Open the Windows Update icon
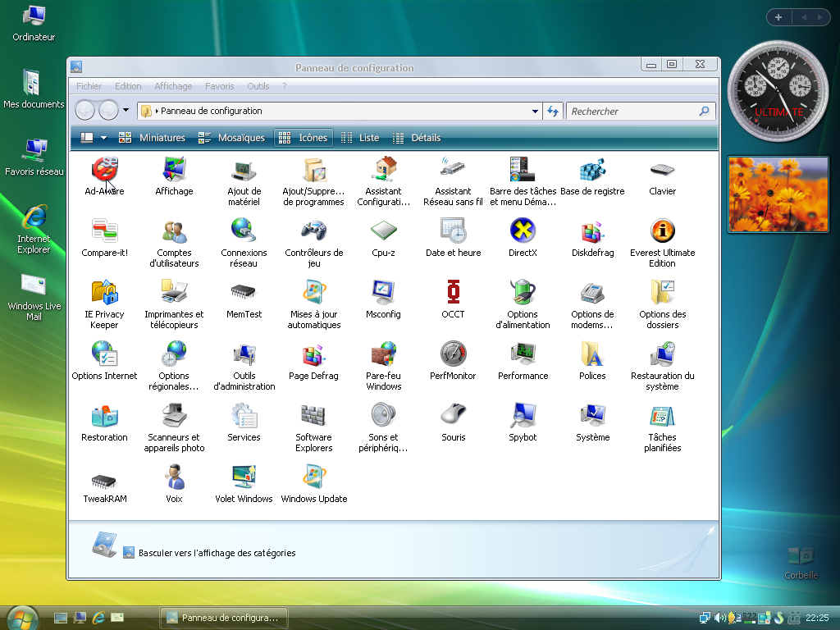 tap(314, 478)
